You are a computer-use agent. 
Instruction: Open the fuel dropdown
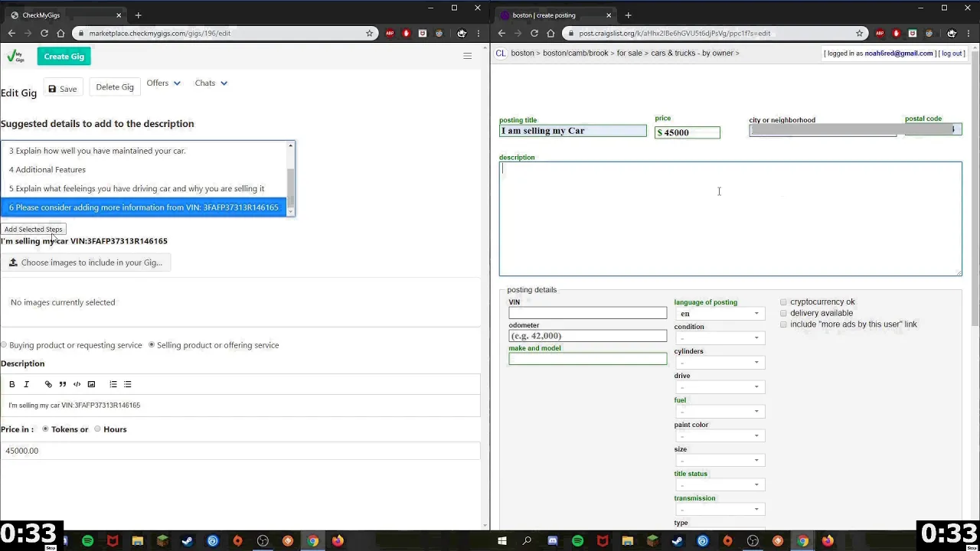[x=719, y=411]
